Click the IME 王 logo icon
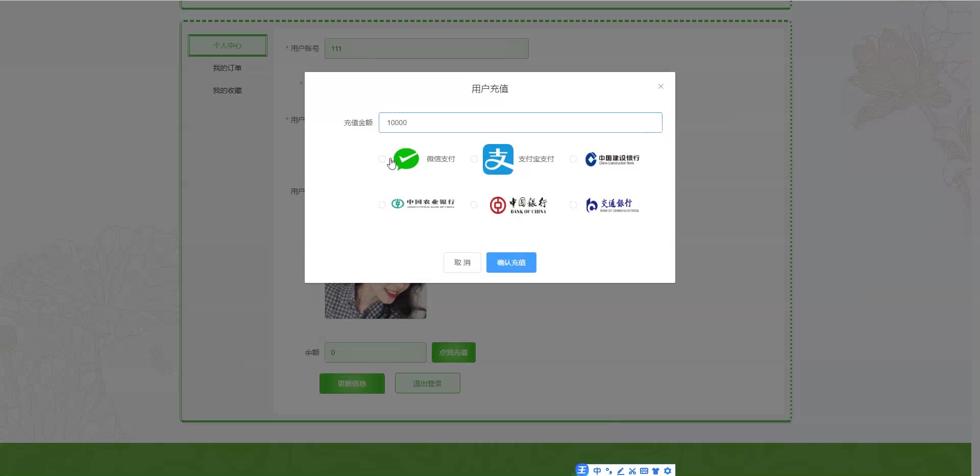 [582, 470]
